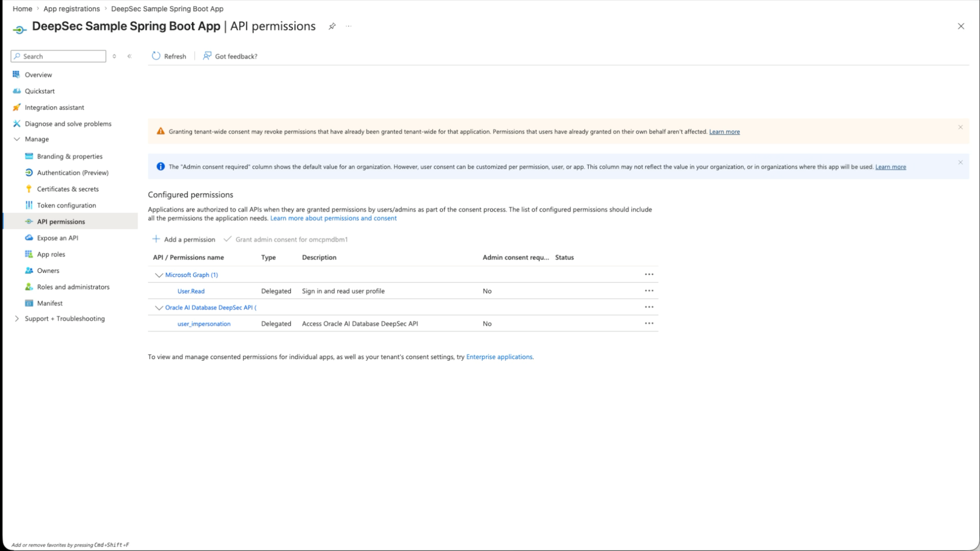The width and height of the screenshot is (980, 551).
Task: Open ellipsis menu for Microsoft Graph row
Action: coord(649,274)
